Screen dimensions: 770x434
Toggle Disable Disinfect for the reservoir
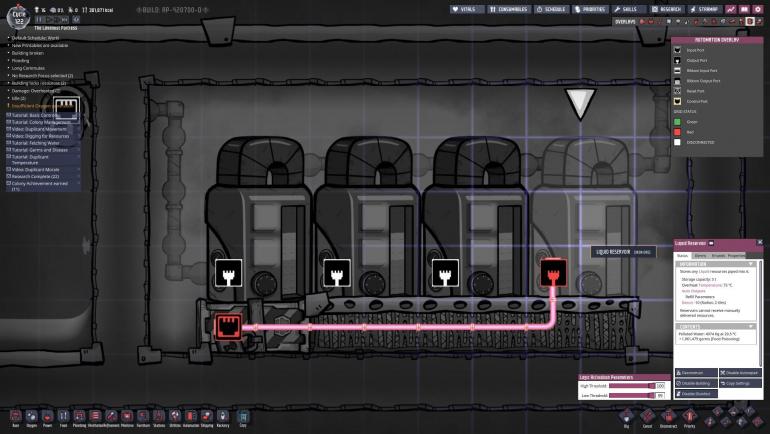[696, 393]
